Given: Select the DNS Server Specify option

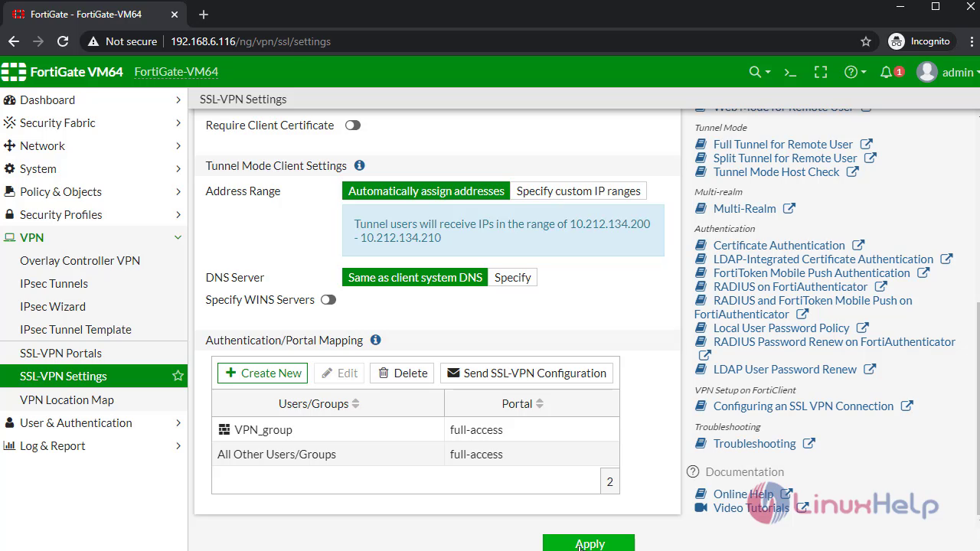Looking at the screenshot, I should tap(512, 277).
